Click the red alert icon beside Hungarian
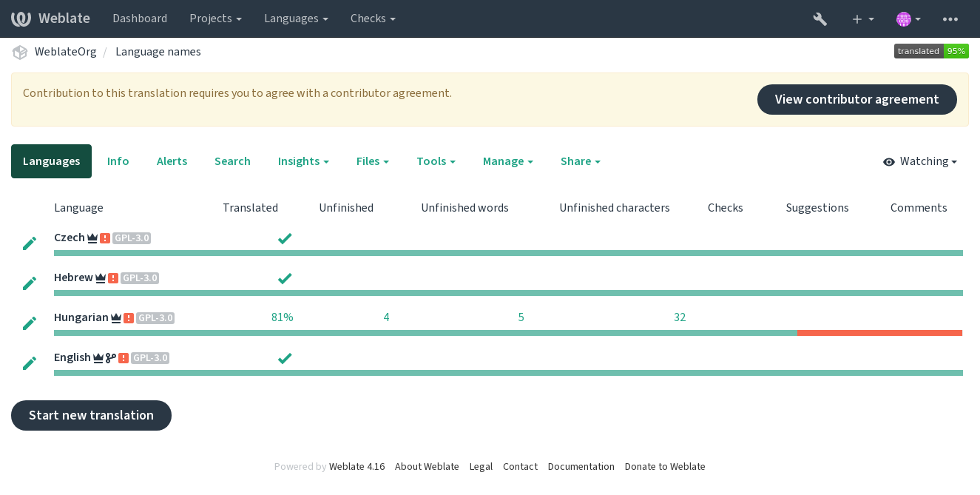This screenshot has width=980, height=495. coord(129,318)
